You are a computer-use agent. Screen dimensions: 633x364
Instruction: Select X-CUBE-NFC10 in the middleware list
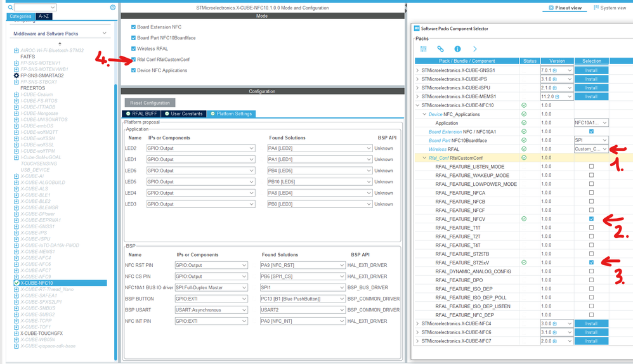click(x=60, y=283)
